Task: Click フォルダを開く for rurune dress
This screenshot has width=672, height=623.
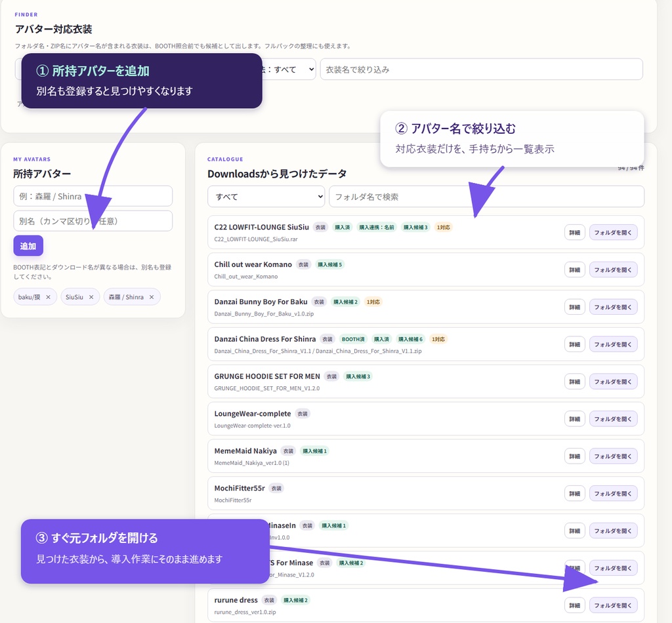Action: [x=614, y=605]
